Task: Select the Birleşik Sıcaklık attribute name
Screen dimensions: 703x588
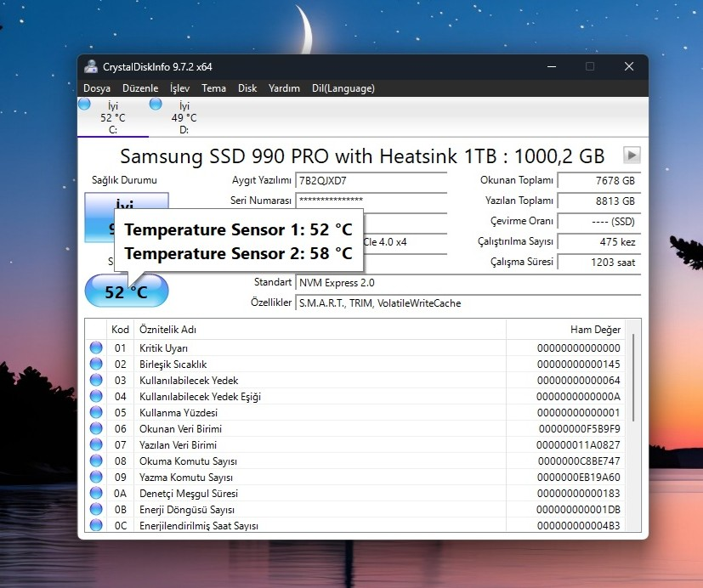Action: click(173, 365)
